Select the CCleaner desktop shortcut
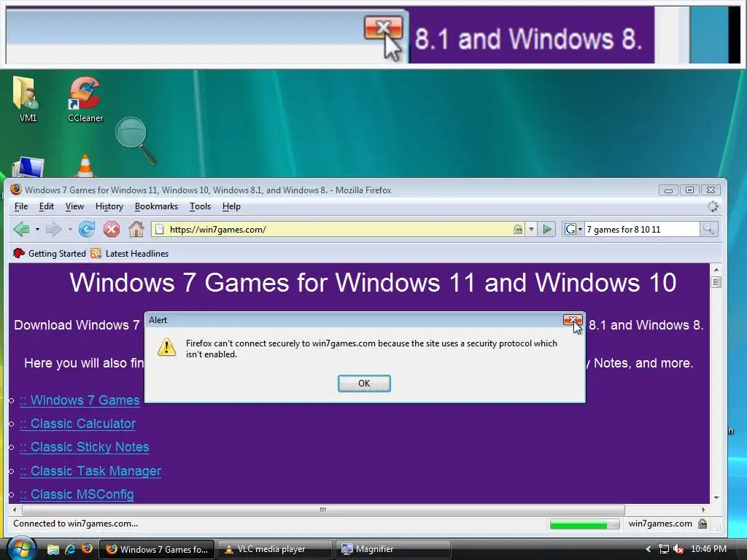 tap(85, 99)
